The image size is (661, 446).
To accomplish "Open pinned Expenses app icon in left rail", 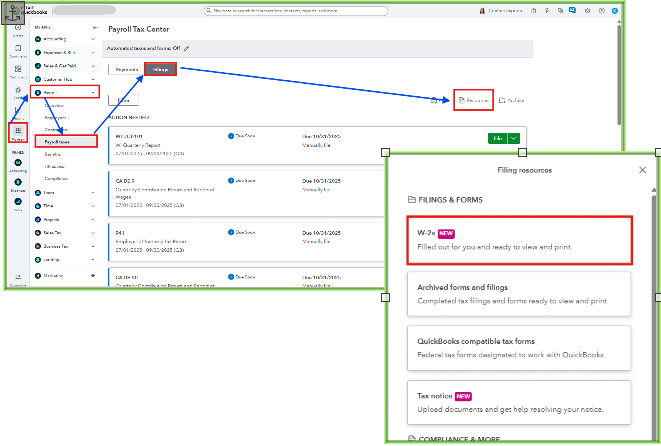I will [18, 182].
